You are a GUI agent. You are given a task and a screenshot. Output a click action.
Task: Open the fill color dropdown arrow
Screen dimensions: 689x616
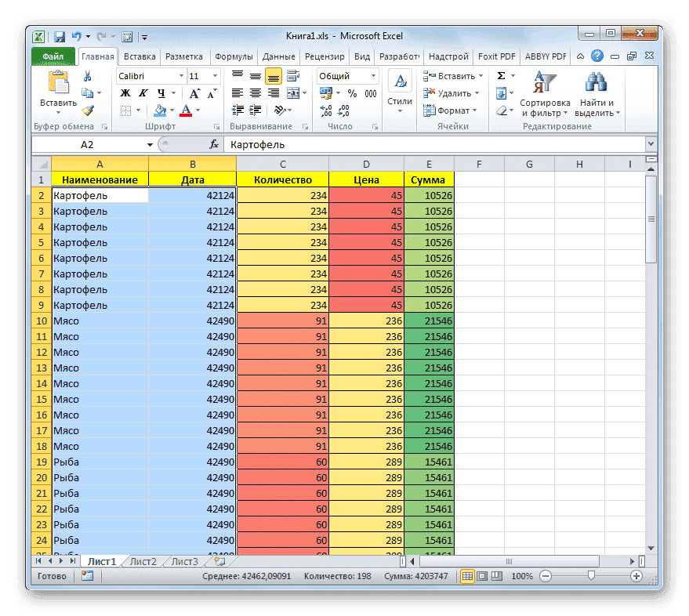click(x=171, y=110)
